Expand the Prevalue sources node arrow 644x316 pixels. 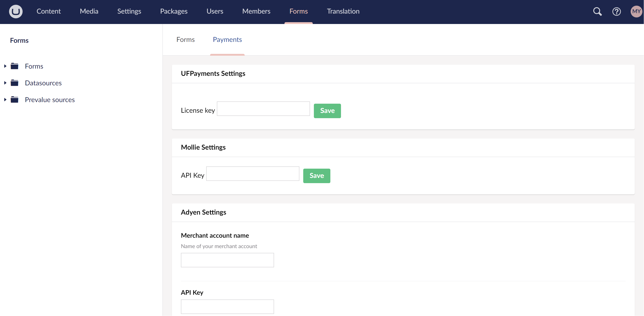pos(5,100)
